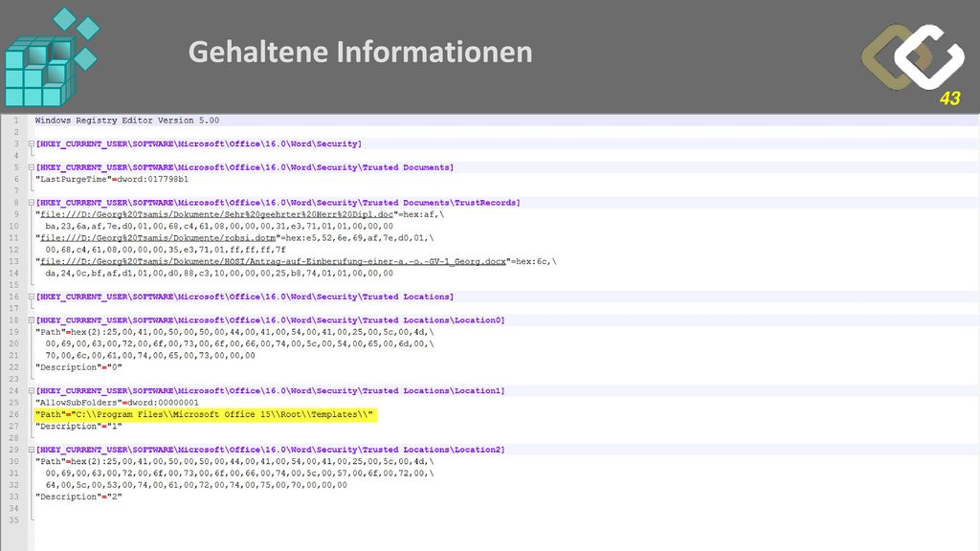Click the 'Windows Registry Editor Version 5.00' line
Screen dimensions: 980x551
127,121
